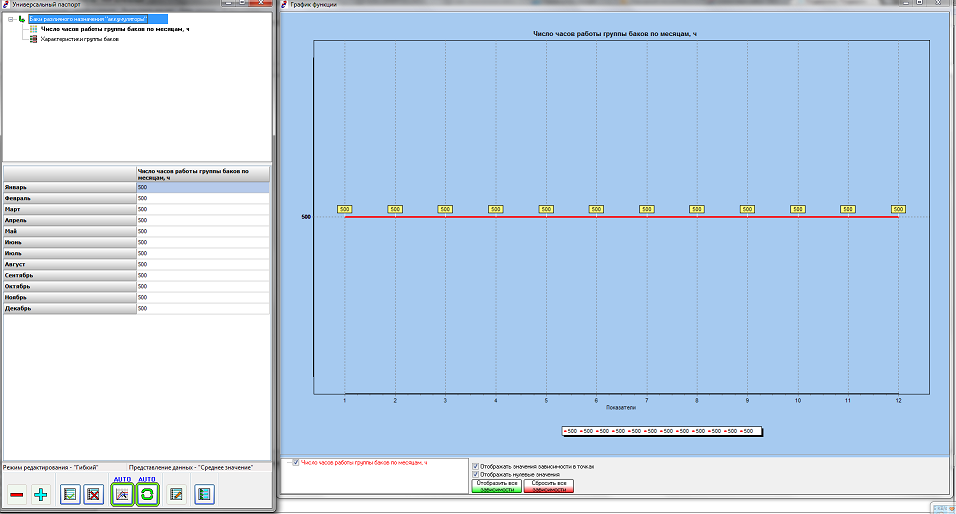Viewport: 956px width, 514px height.
Task: Select tree item 'Число часов работы группы баков по месяцам, ч'
Action: coord(115,29)
